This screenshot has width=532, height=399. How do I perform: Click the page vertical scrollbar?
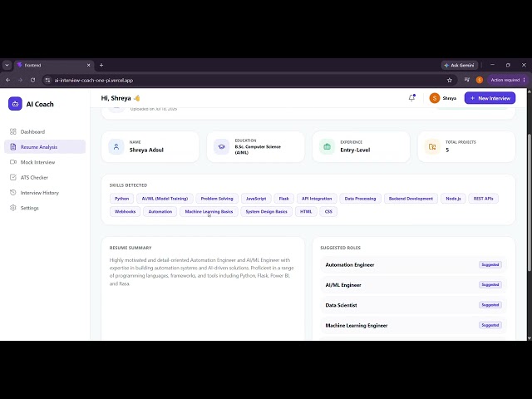coord(530,202)
